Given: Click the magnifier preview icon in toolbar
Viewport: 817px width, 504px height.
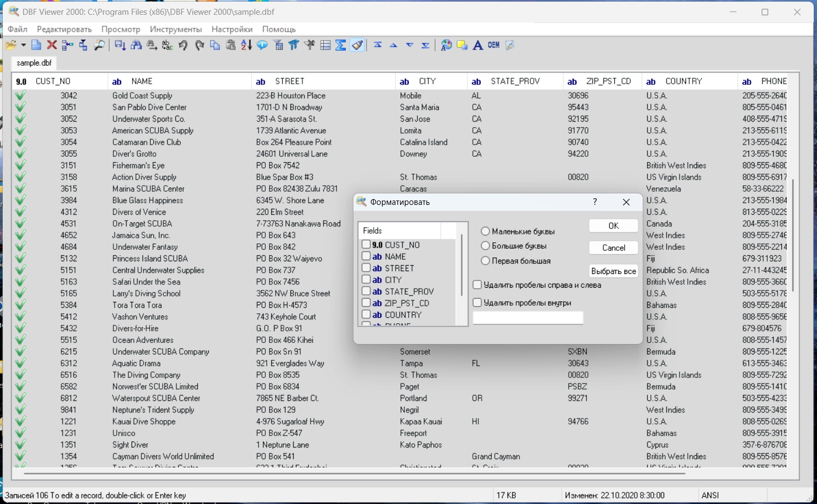Looking at the screenshot, I should (99, 45).
